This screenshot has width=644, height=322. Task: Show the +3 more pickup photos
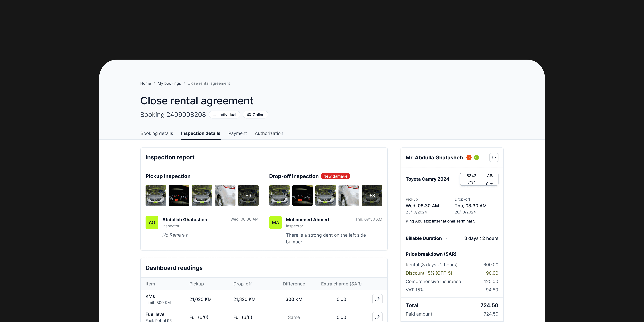point(248,195)
